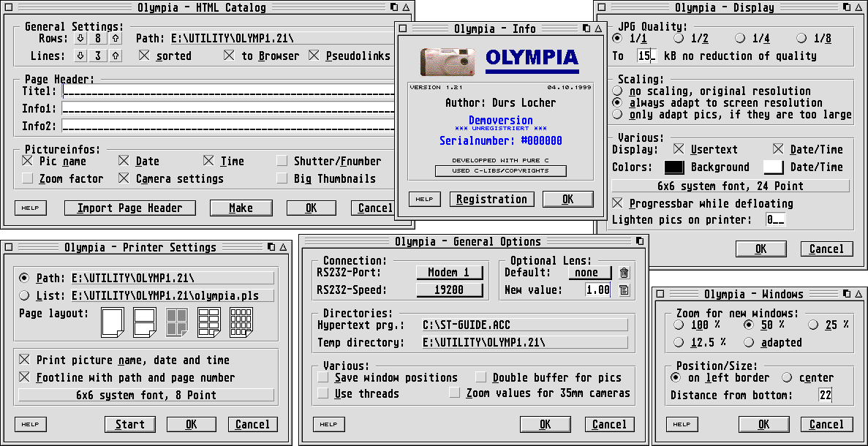
Task: Toggle Footline with path and page number
Action: 24,377
